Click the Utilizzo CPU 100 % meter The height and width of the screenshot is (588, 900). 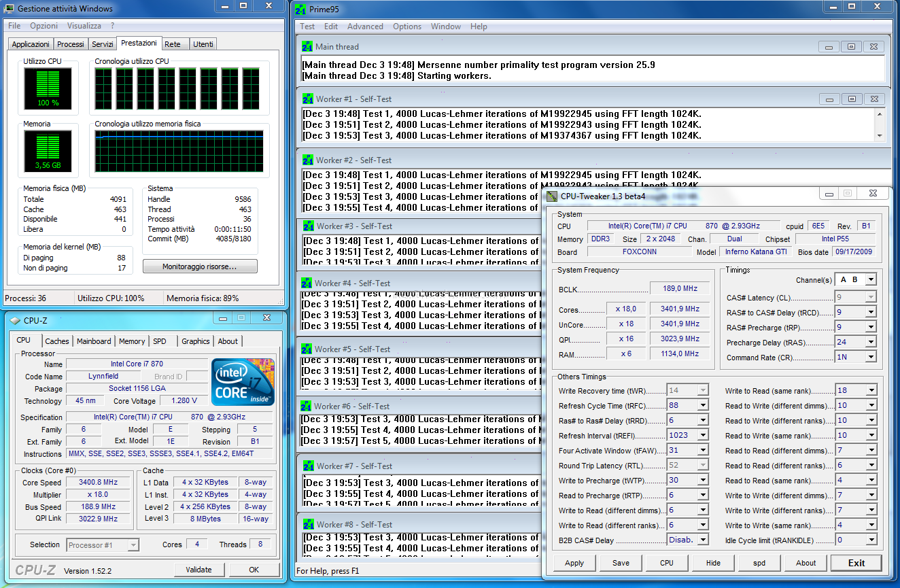pos(48,88)
